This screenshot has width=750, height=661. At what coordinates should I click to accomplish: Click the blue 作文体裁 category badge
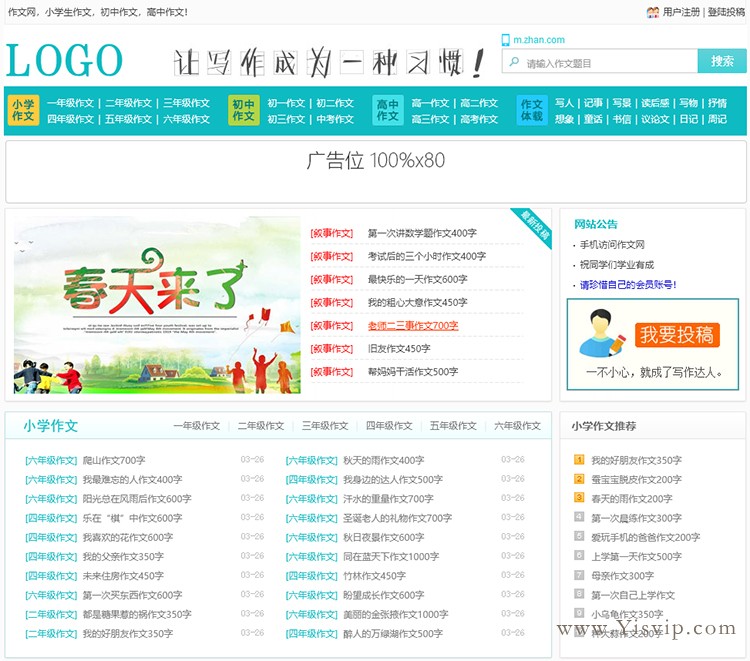(x=532, y=110)
